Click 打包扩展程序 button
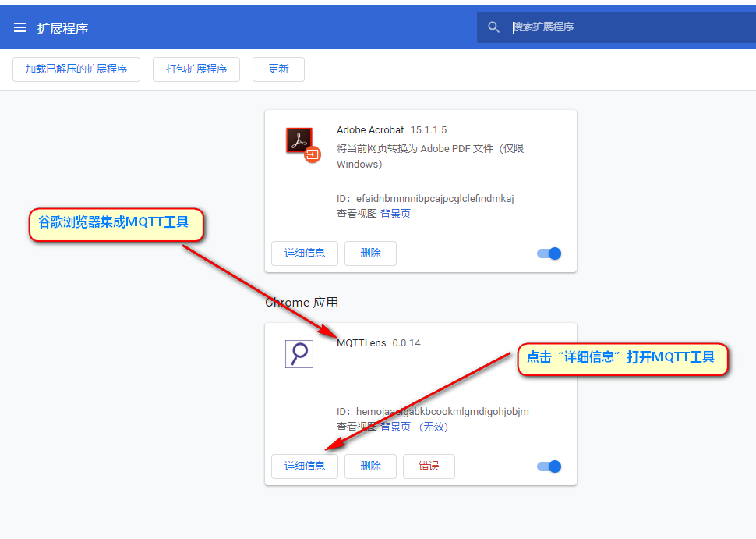The height and width of the screenshot is (539, 756). click(x=196, y=69)
